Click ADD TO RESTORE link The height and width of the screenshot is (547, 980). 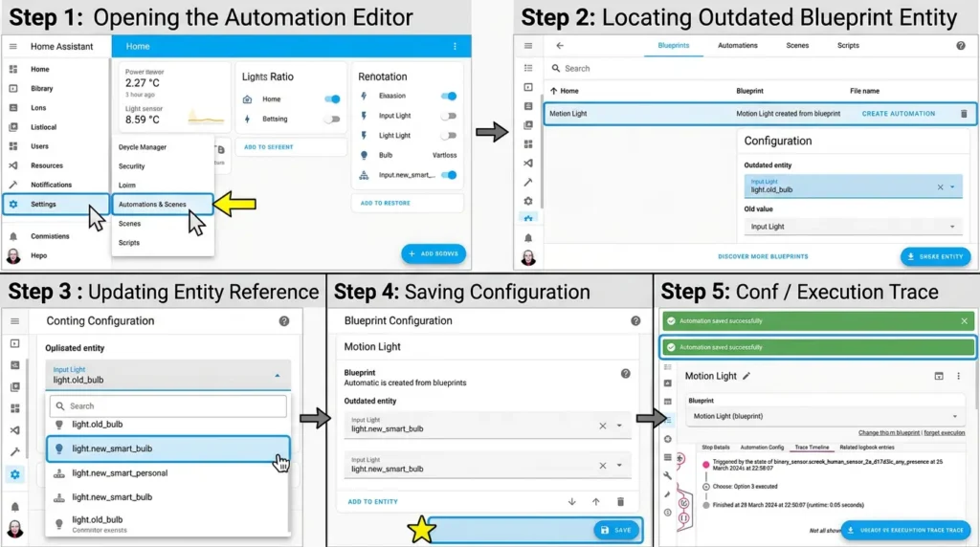(x=385, y=203)
